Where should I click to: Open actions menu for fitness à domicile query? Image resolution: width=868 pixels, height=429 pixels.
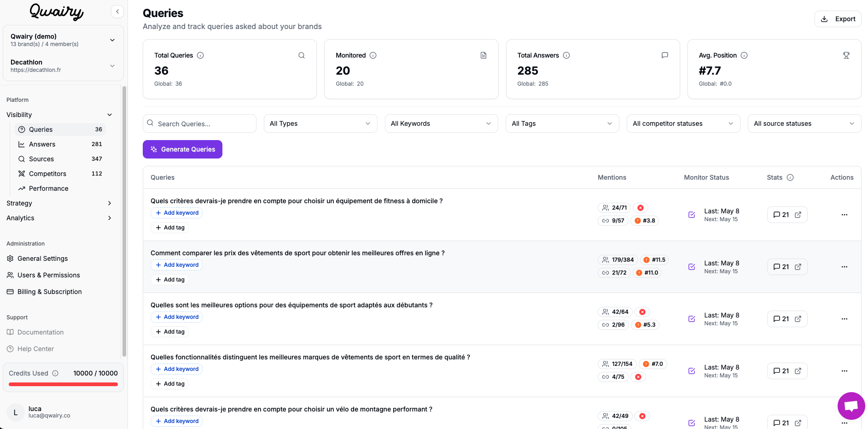coord(845,215)
